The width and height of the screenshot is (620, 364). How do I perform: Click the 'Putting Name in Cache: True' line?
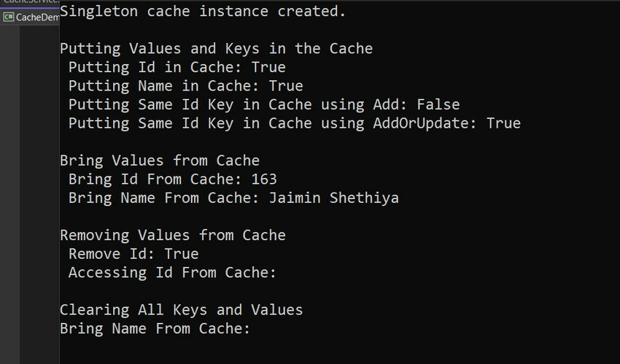coord(185,86)
